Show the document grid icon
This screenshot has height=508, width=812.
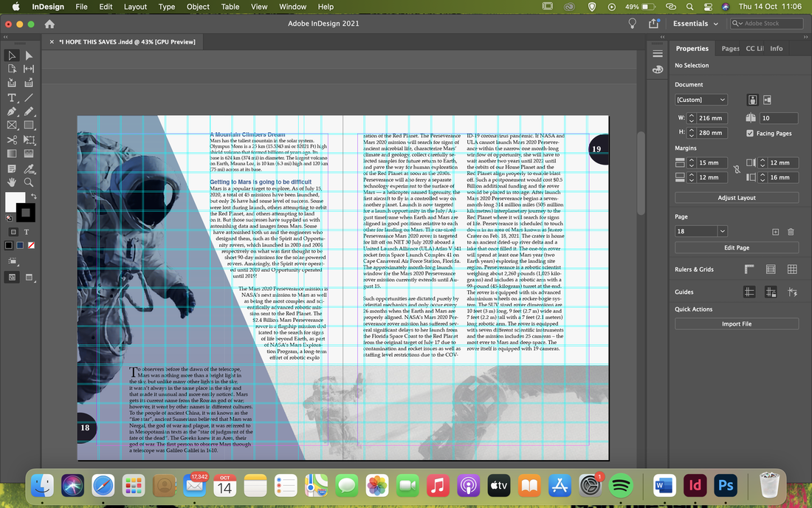point(792,269)
